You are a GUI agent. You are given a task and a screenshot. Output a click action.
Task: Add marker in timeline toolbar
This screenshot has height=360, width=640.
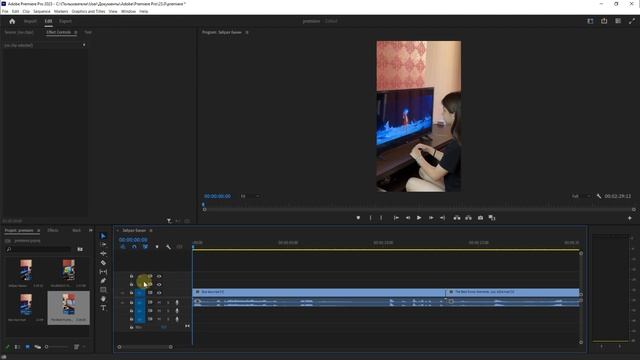(157, 247)
